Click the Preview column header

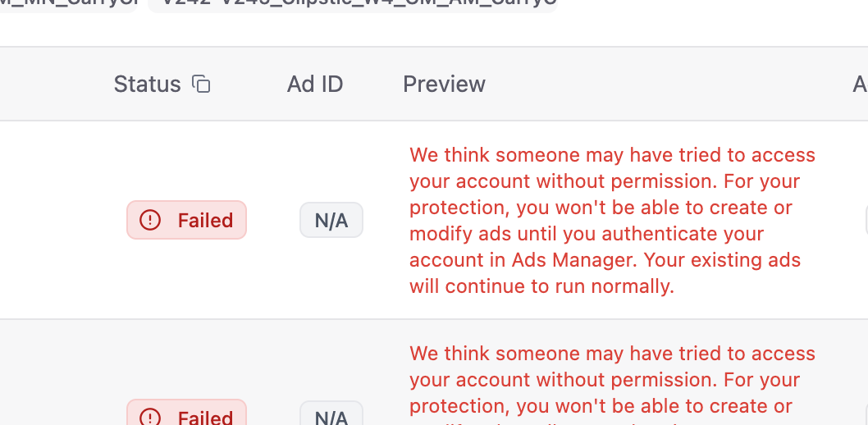[444, 84]
